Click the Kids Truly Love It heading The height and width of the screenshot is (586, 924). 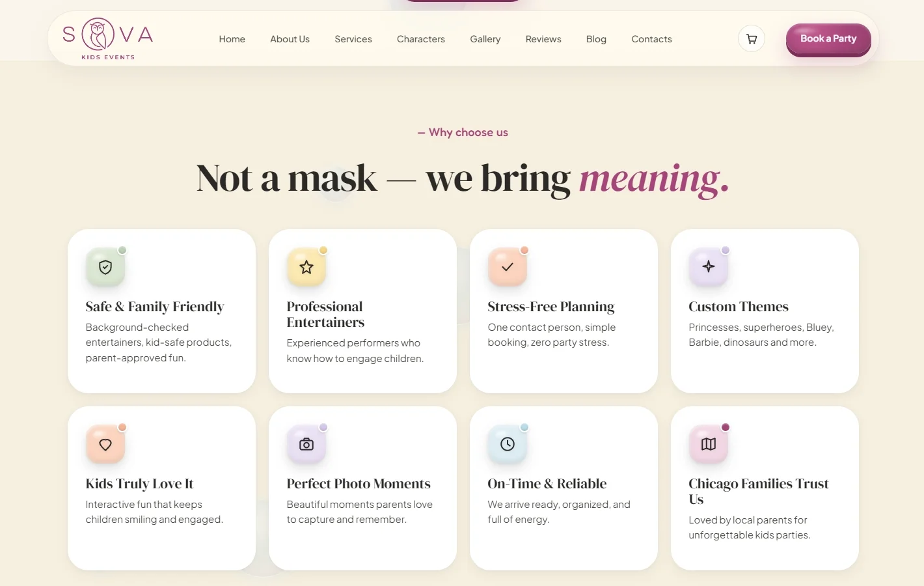pyautogui.click(x=139, y=484)
